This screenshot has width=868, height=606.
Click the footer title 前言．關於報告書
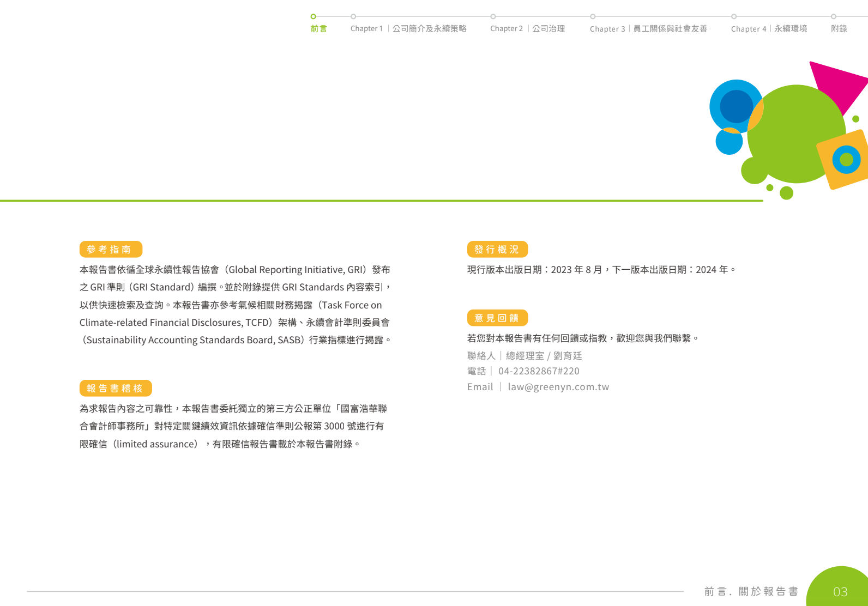point(751,591)
